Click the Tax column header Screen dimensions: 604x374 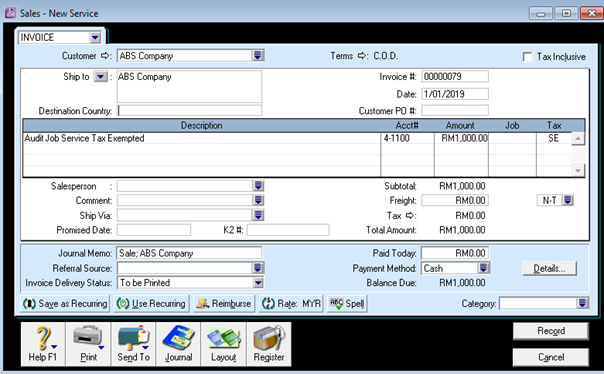point(554,126)
